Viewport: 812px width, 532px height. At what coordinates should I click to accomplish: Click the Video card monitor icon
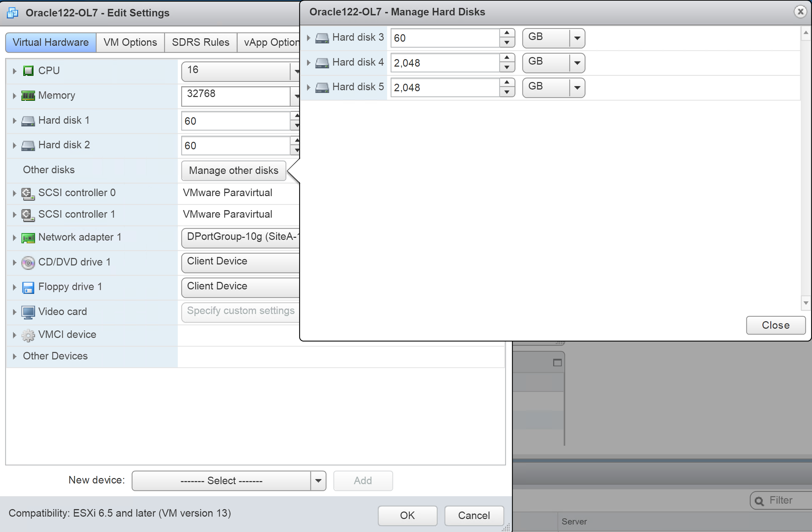[x=28, y=312]
